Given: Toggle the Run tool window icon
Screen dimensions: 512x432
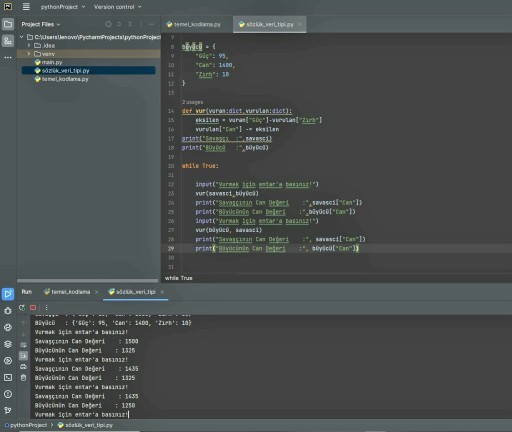Looking at the screenshot, I should (8, 294).
